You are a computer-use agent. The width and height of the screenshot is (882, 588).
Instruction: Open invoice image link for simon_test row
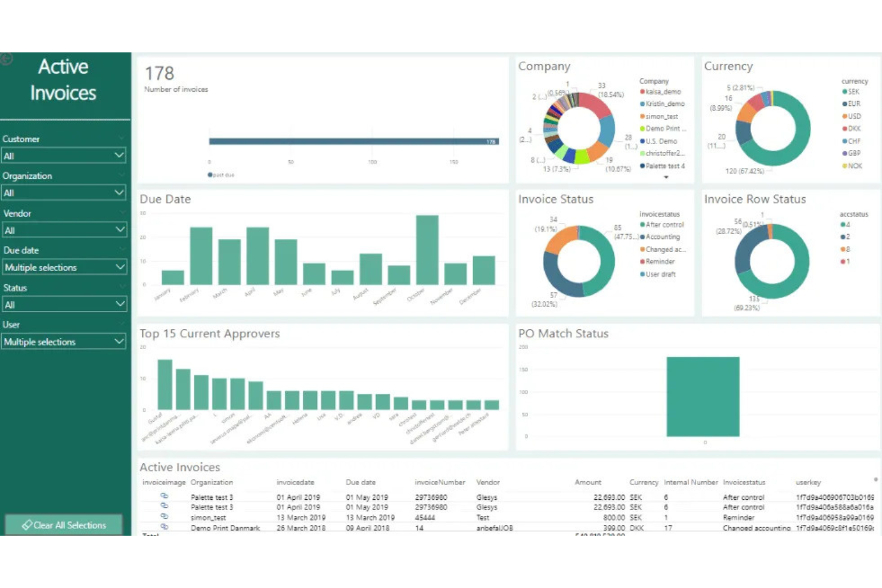click(x=164, y=517)
